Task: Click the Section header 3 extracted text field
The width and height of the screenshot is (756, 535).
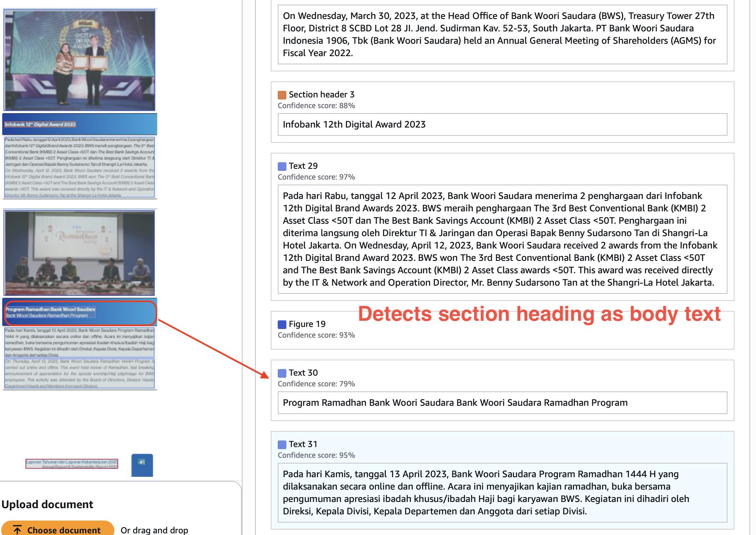Action: click(x=502, y=125)
